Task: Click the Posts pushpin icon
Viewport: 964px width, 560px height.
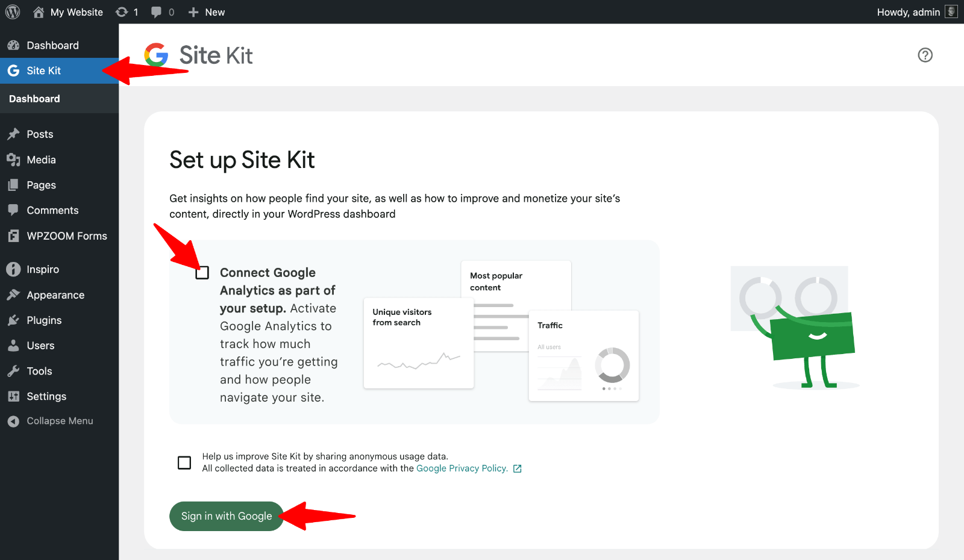Action: [13, 134]
